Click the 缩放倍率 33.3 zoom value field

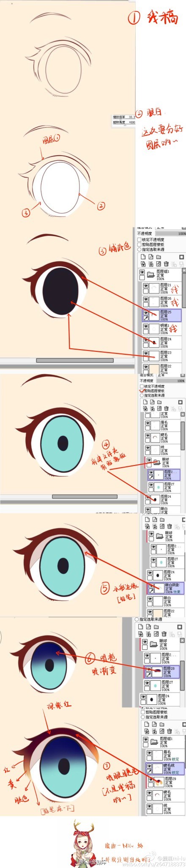point(132,117)
